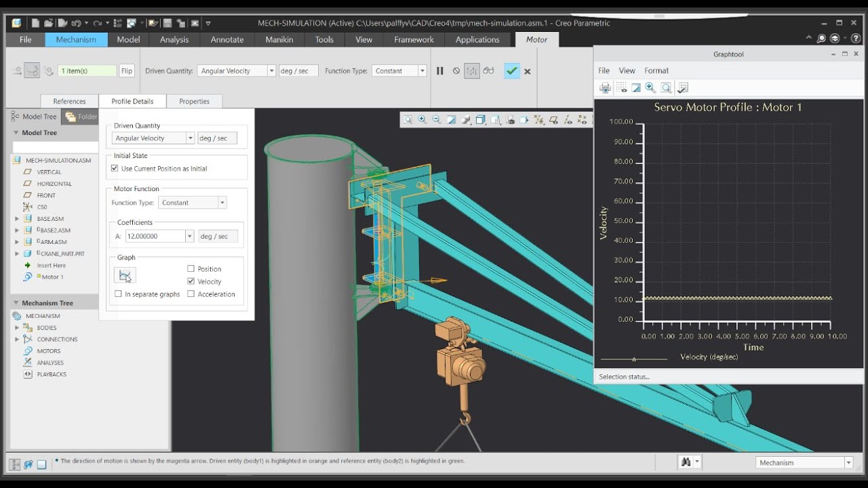Select the slot motion type icon
Image resolution: width=868 pixels, height=488 pixels.
tap(48, 70)
